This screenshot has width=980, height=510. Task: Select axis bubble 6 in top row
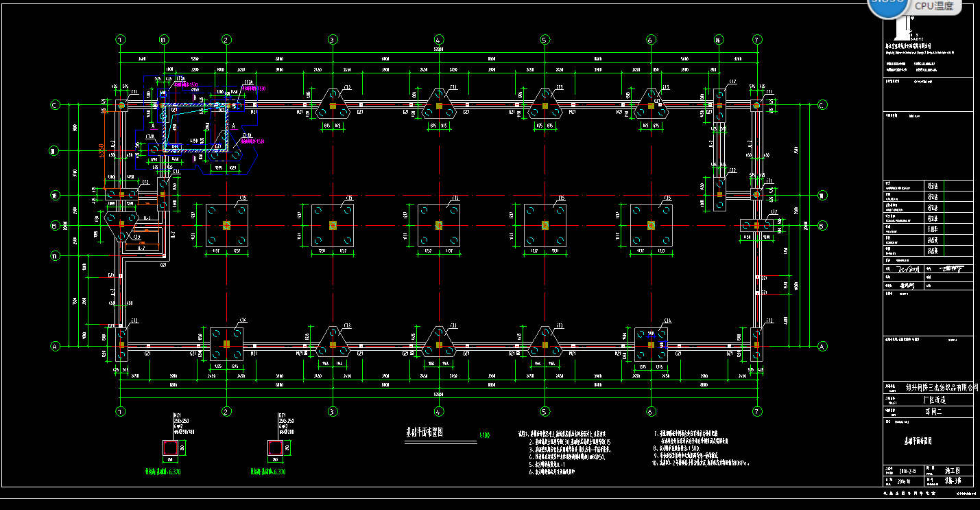pos(651,40)
